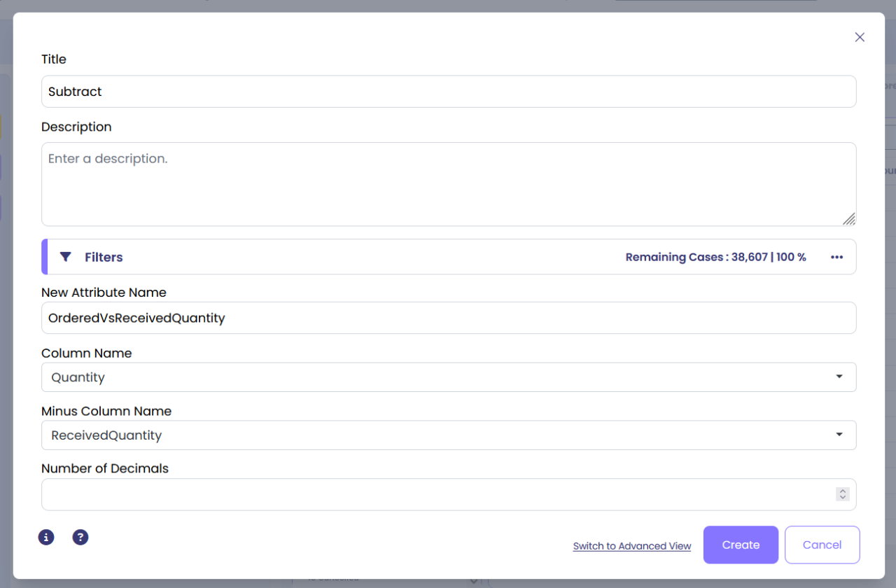Increase Number of Decimals with up arrow
Image resolution: width=896 pixels, height=588 pixels.
[843, 491]
